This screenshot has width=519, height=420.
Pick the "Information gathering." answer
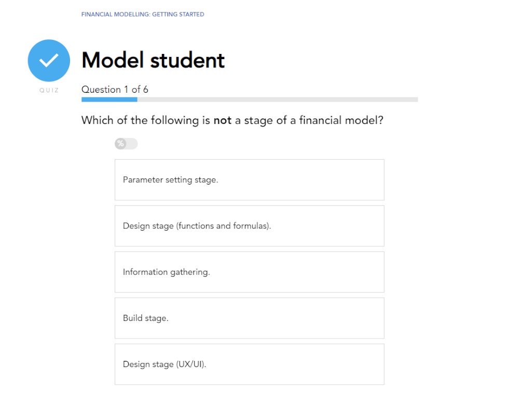249,272
